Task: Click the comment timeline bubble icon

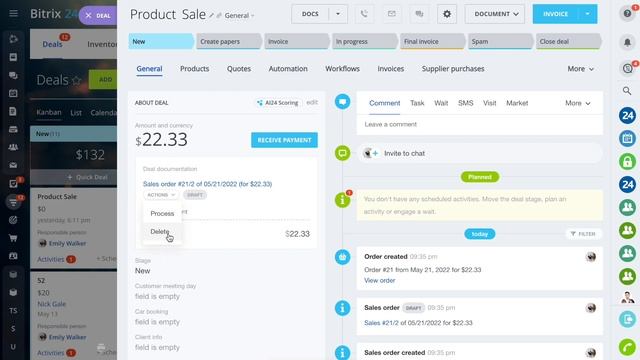Action: (342, 101)
